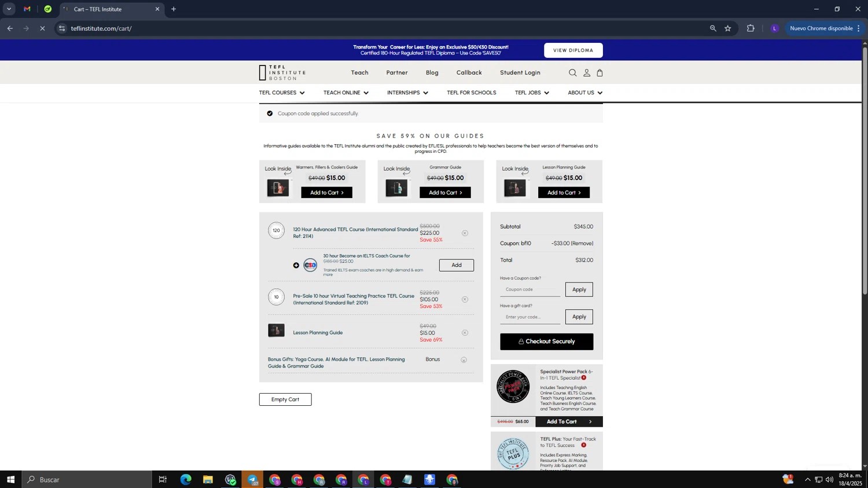The height and width of the screenshot is (488, 868).
Task: Remove the 120 Hour Advanced TEFL Course
Action: [x=465, y=233]
